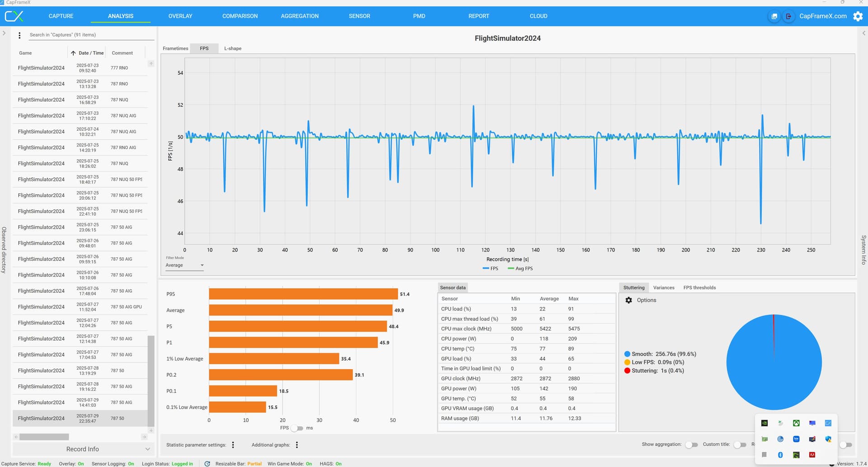Click the CapFrameX logo icon
This screenshot has width=868, height=467.
pyautogui.click(x=14, y=16)
